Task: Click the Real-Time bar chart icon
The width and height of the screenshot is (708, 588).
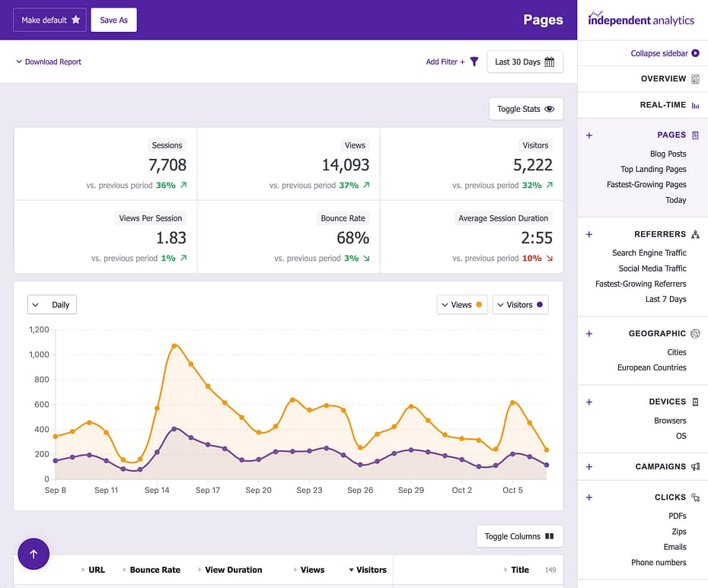Action: tap(695, 105)
